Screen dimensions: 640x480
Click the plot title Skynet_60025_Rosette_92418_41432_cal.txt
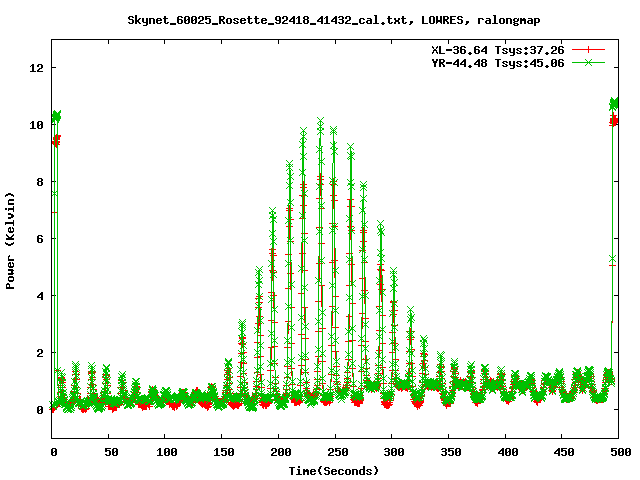pyautogui.click(x=334, y=20)
